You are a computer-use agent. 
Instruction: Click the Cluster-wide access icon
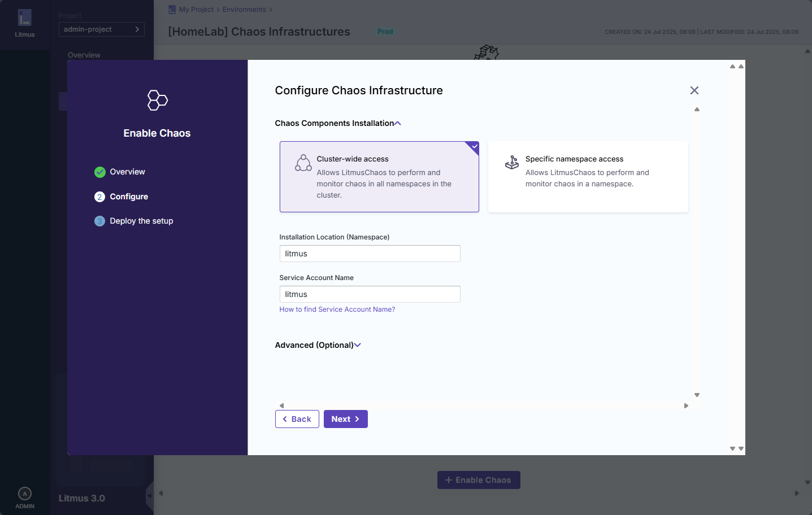point(303,163)
